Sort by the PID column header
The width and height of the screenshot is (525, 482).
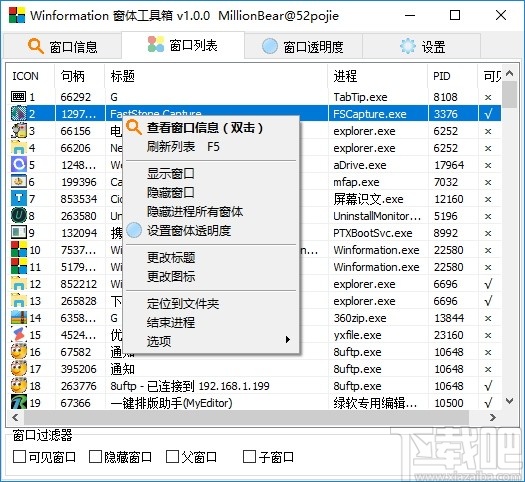tap(453, 76)
